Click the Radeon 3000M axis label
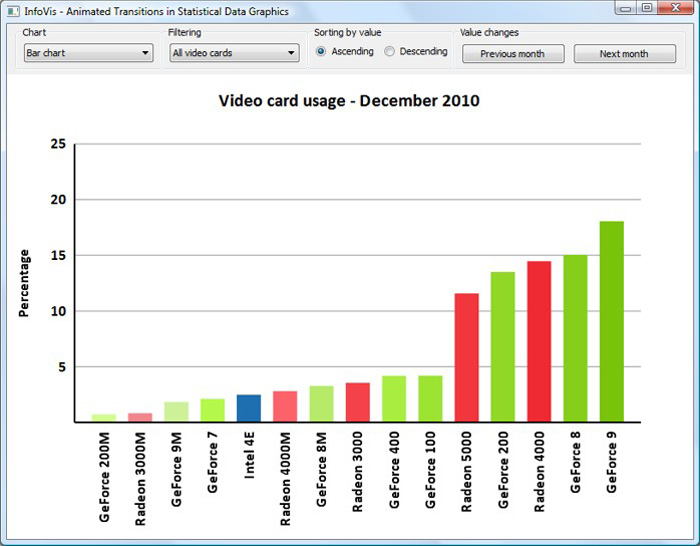The width and height of the screenshot is (700, 546). coord(140,479)
